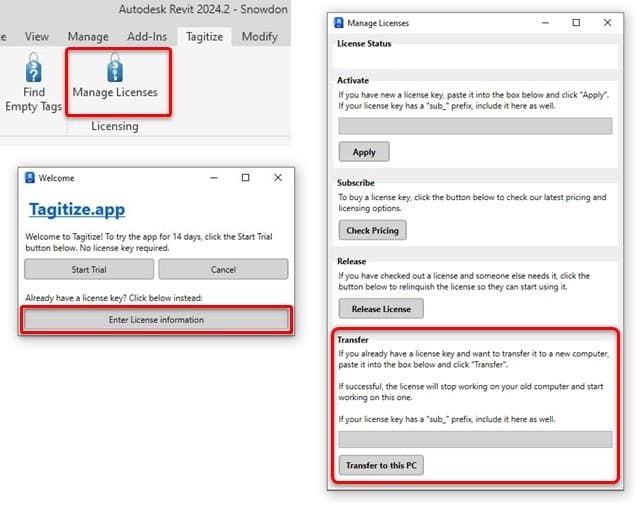
Task: Open the Add-Ins ribbon tab
Action: [x=147, y=37]
